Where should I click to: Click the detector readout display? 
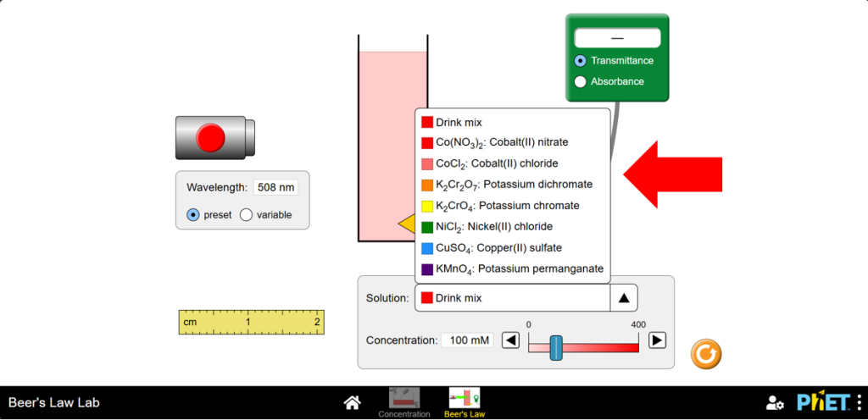(617, 38)
